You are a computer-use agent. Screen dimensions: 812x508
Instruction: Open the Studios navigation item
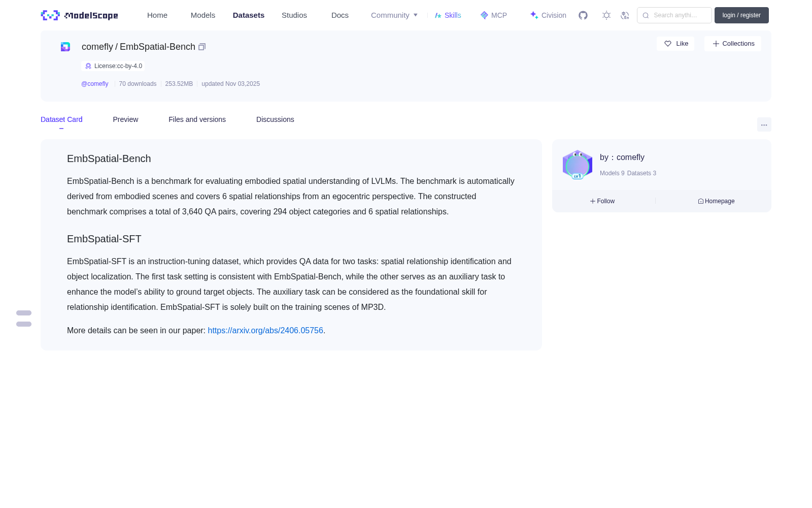[x=294, y=15]
